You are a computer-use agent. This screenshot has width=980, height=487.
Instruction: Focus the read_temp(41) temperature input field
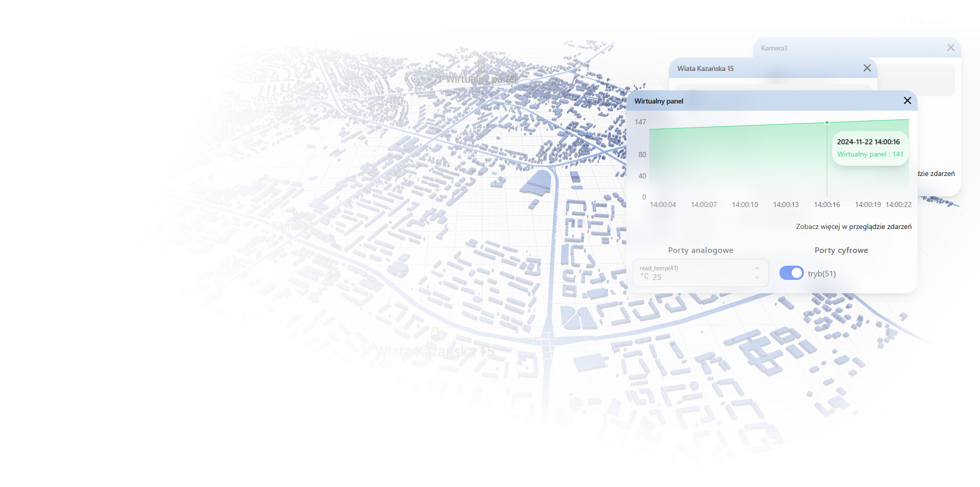point(700,273)
